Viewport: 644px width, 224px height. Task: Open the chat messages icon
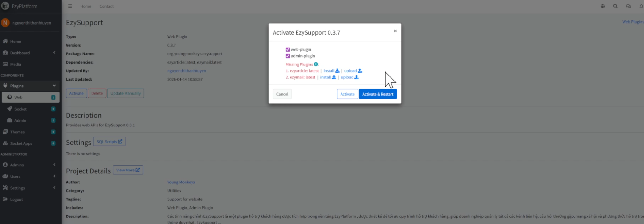(628, 6)
